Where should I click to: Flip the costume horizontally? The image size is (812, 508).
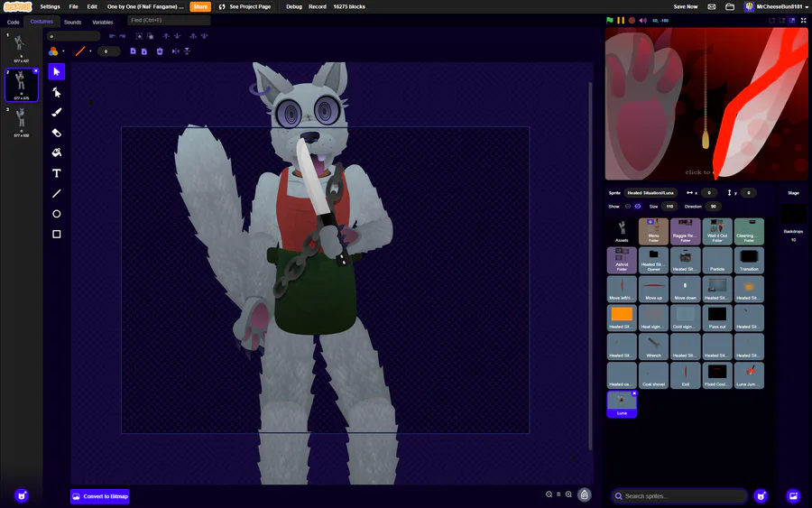[176, 51]
